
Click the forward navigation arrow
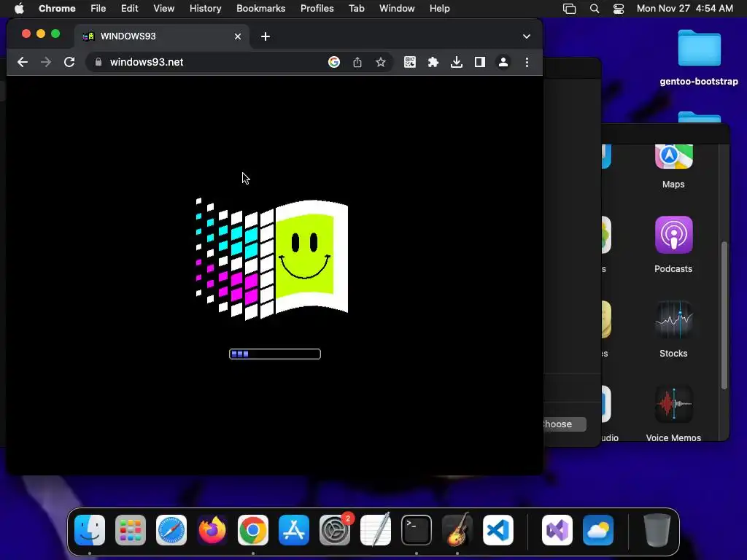(x=46, y=62)
